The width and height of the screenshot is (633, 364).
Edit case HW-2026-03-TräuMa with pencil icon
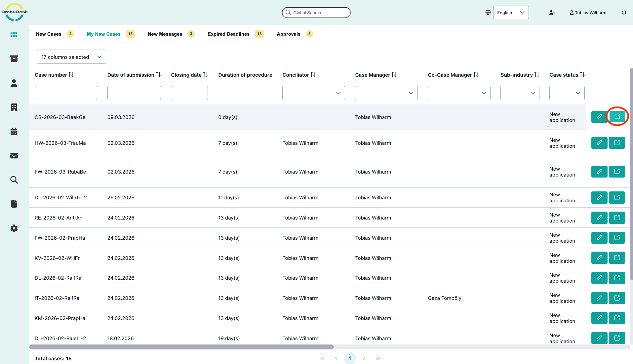[599, 143]
